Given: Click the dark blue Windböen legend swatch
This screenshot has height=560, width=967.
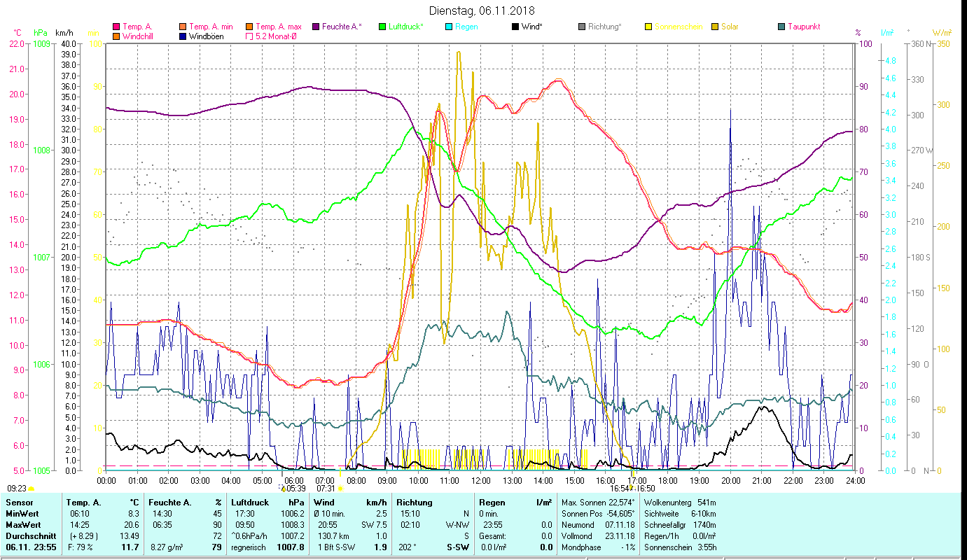Looking at the screenshot, I should (183, 36).
